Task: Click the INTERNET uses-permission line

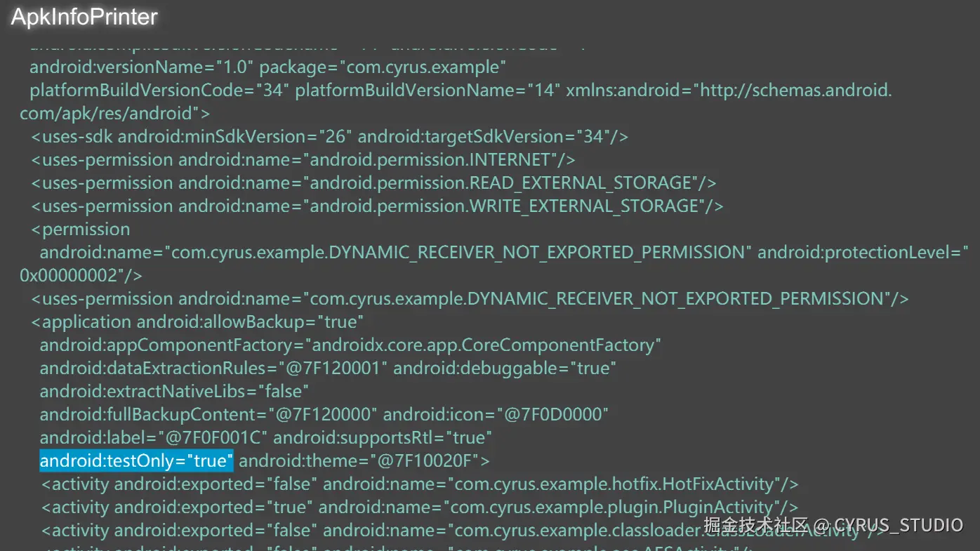Action: click(303, 160)
